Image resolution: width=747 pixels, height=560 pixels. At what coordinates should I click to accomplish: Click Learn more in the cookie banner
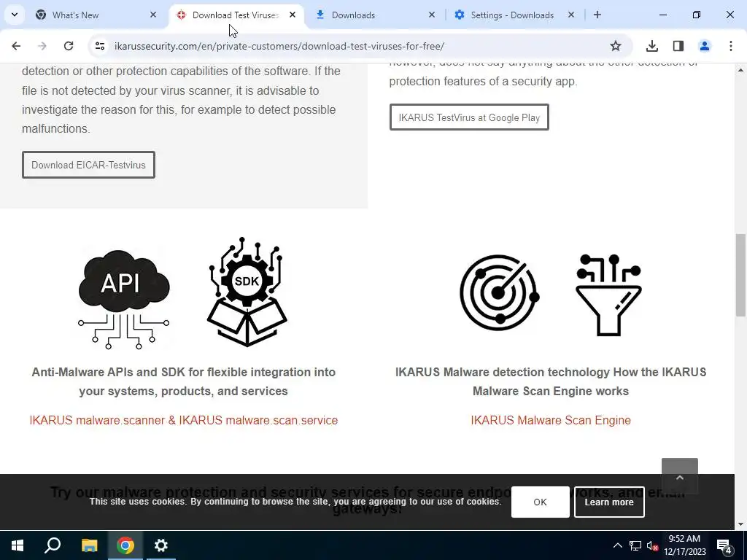pyautogui.click(x=609, y=502)
